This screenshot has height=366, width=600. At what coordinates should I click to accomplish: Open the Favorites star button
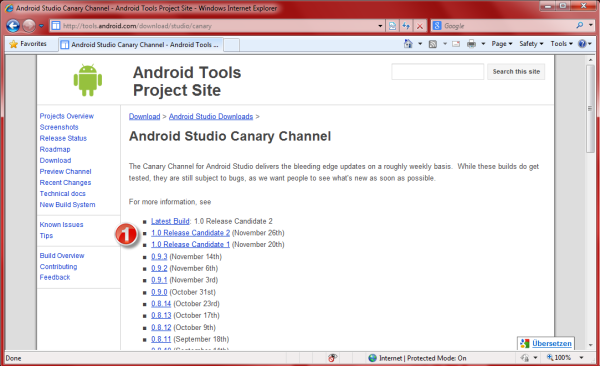[x=28, y=44]
